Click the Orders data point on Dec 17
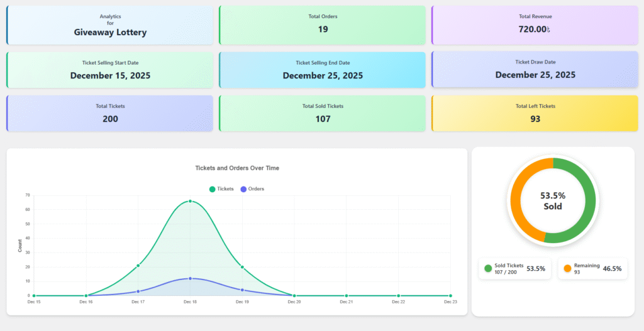The image size is (644, 331). pyautogui.click(x=138, y=291)
